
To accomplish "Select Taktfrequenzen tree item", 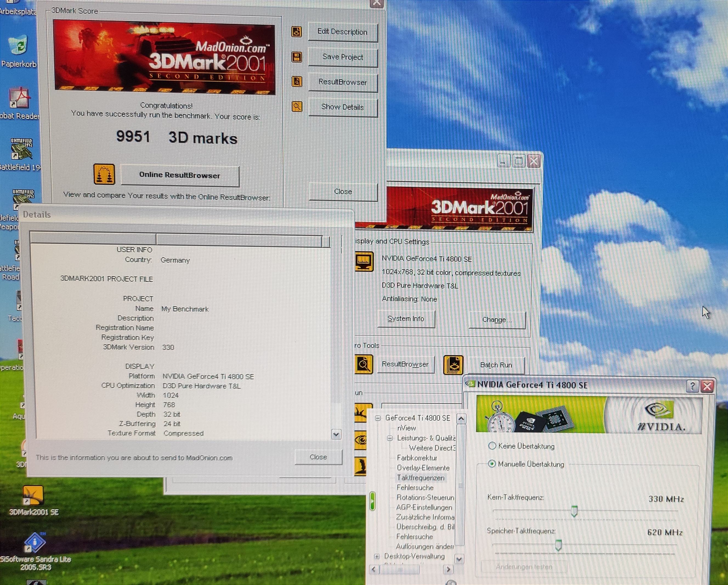I will [x=421, y=478].
